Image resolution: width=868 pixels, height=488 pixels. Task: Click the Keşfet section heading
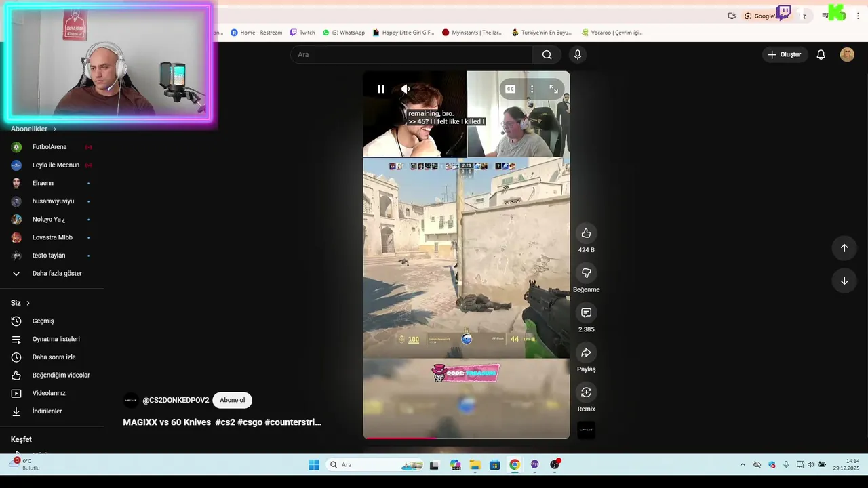[21, 439]
